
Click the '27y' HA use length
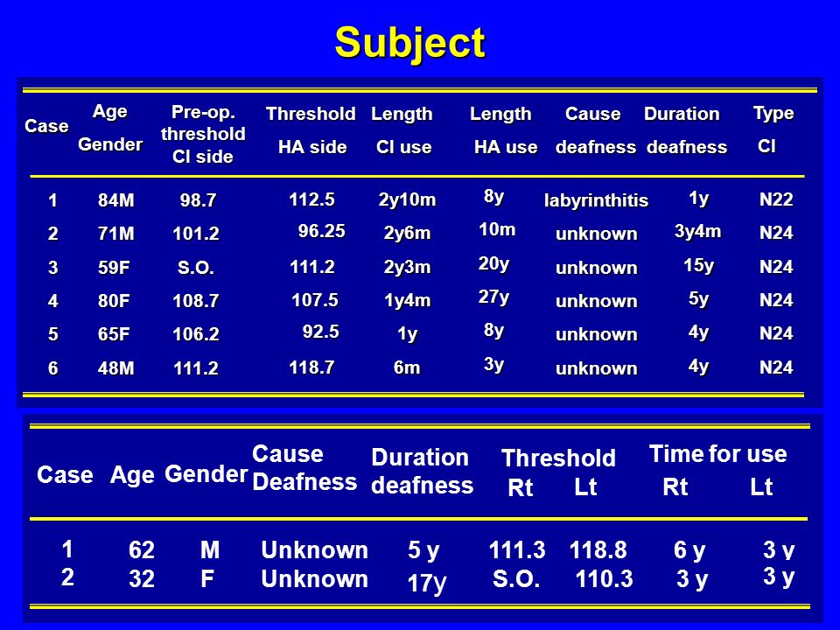(493, 297)
